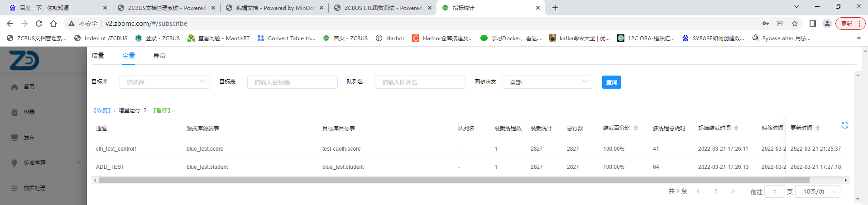
Task: Click the browser home button
Action: tap(53, 24)
